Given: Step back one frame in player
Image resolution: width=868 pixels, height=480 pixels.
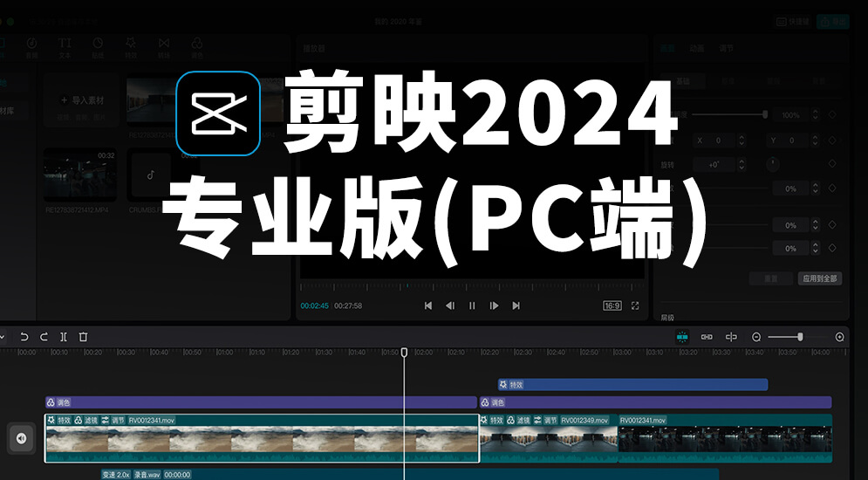Looking at the screenshot, I should coord(450,305).
